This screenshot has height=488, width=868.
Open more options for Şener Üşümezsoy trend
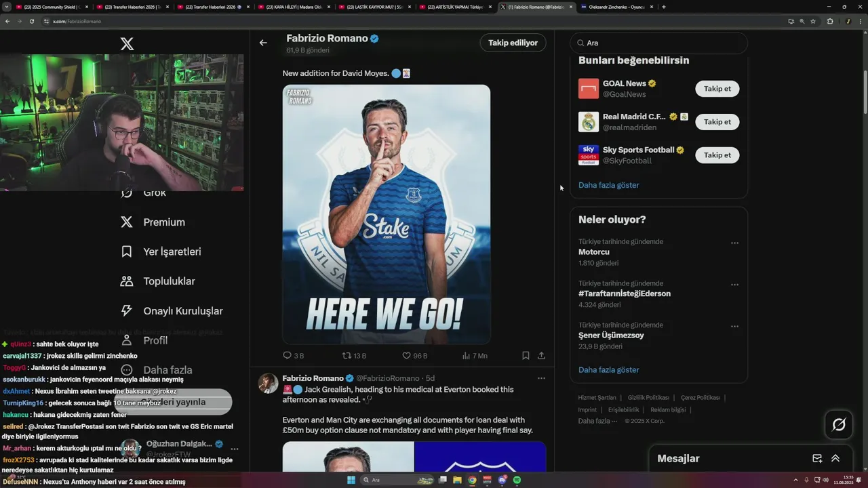point(734,326)
